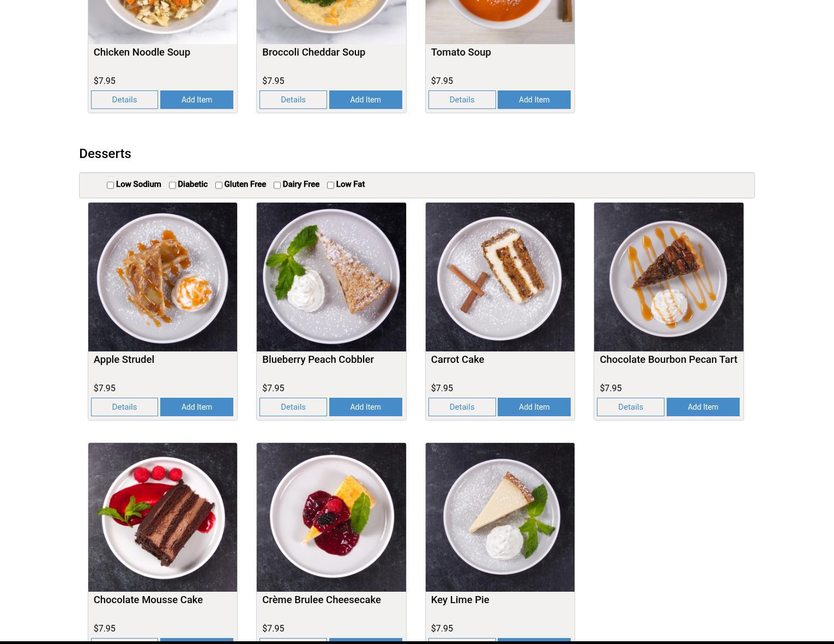Add Chocolate Bourbon Pecan Tart item

[703, 407]
